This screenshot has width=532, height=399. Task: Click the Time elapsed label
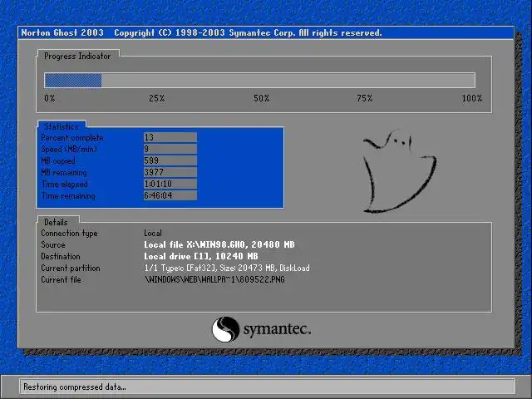coord(65,184)
